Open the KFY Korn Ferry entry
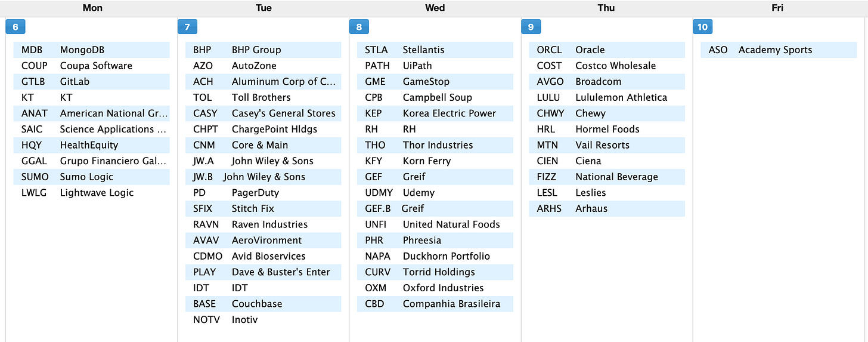 coord(435,161)
